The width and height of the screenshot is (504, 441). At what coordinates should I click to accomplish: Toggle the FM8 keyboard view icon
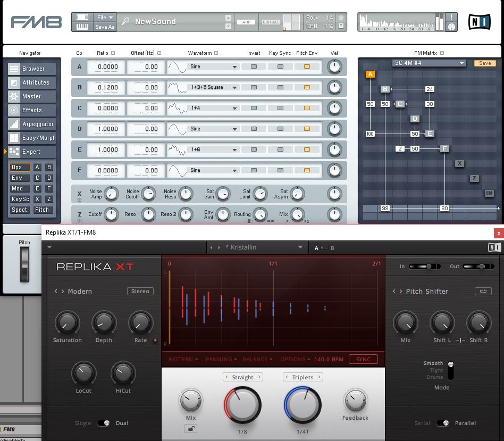[82, 27]
